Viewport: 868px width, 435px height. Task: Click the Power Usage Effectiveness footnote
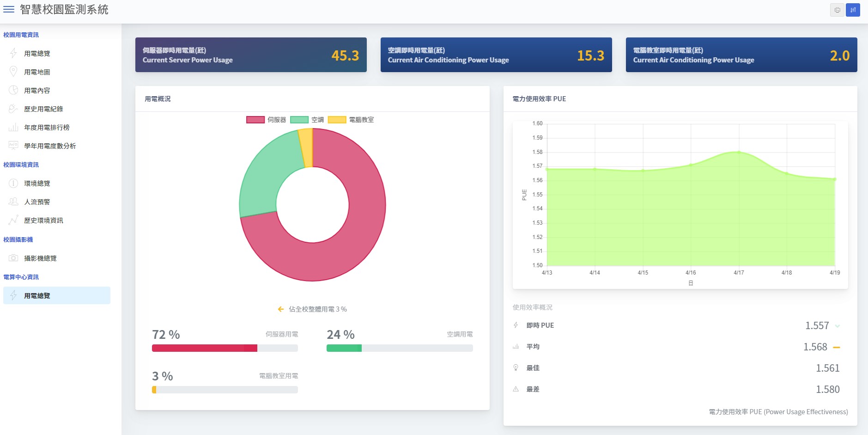point(778,412)
